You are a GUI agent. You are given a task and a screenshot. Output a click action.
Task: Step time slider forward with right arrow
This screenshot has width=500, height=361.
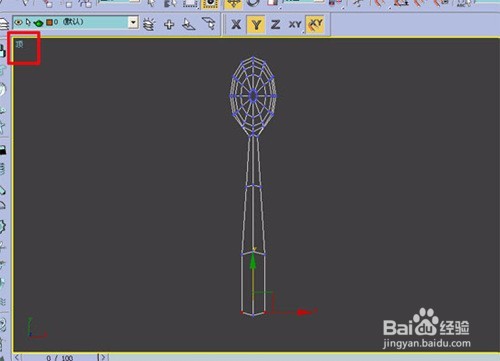click(x=103, y=357)
